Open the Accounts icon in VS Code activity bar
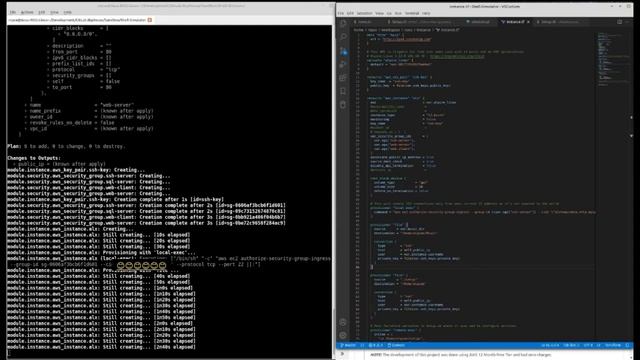The height and width of the screenshot is (360, 640). 343,322
